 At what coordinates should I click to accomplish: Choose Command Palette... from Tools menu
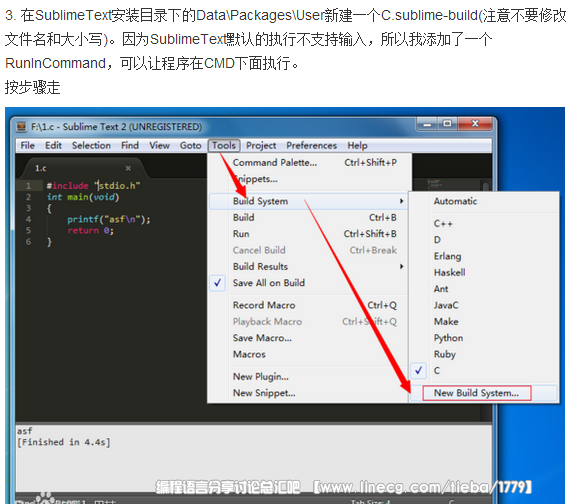pos(309,163)
